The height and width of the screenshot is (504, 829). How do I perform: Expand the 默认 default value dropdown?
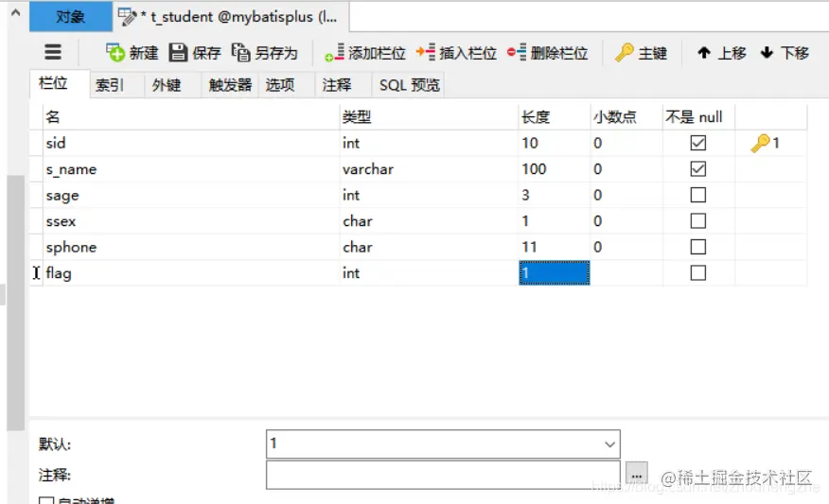coord(609,444)
